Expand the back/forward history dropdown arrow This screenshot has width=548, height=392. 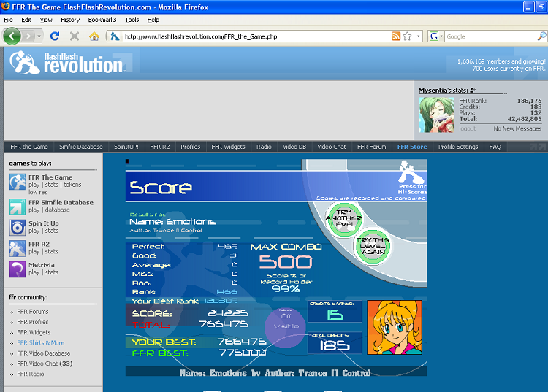(39, 36)
